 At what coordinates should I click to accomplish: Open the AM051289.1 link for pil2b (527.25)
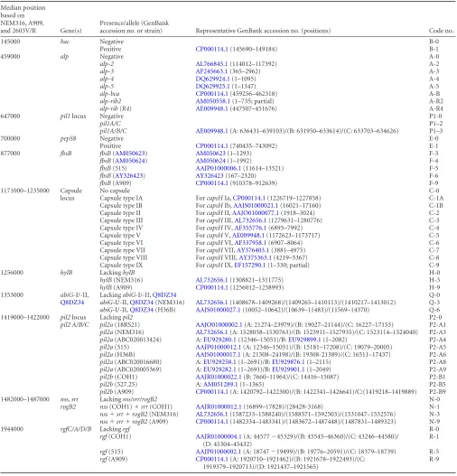tap(220, 384)
